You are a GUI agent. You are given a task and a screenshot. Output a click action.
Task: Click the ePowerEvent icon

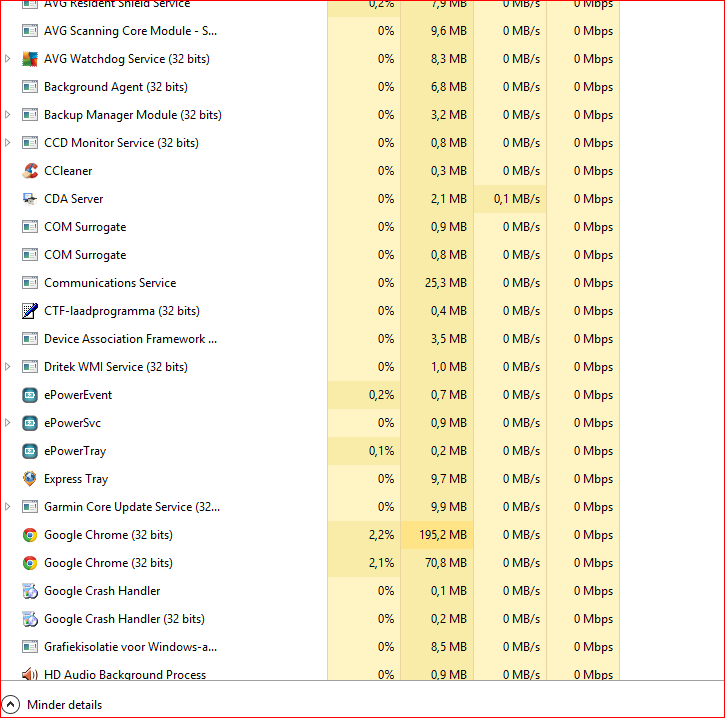(x=30, y=395)
